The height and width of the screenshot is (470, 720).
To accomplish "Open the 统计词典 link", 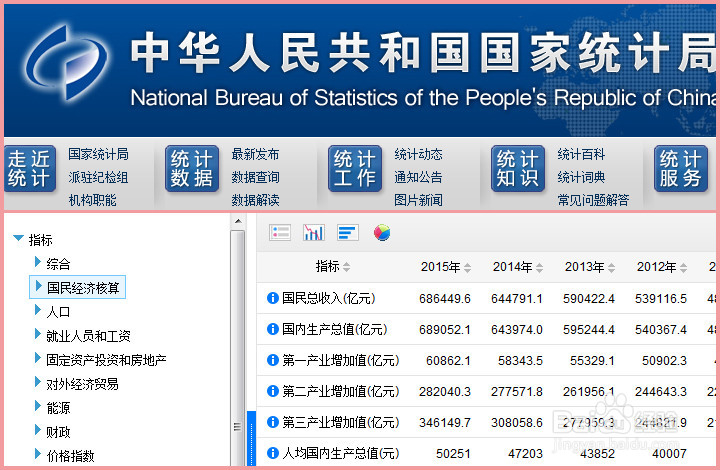I will (581, 177).
